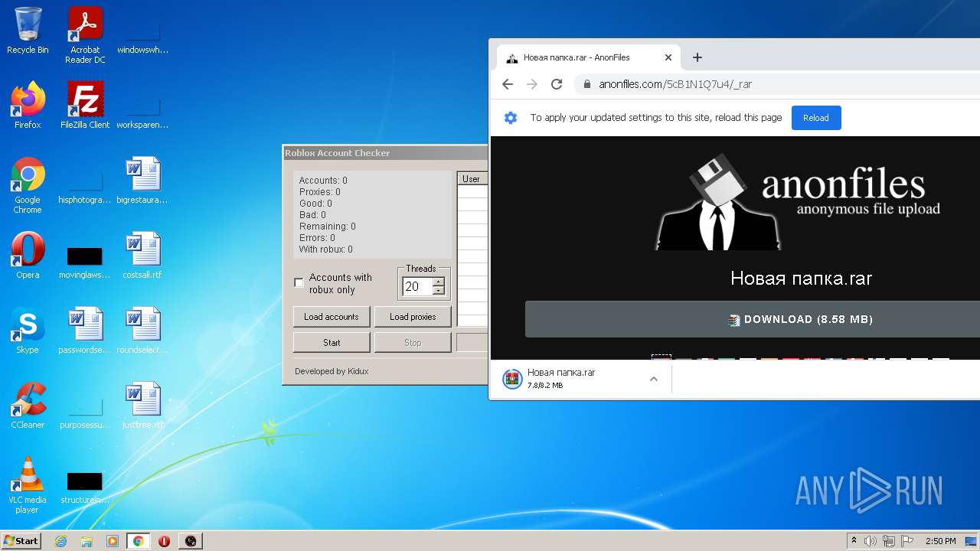Select the bigrestaura... Word document icon
Image resolution: width=980 pixels, height=551 pixels.
click(x=142, y=181)
